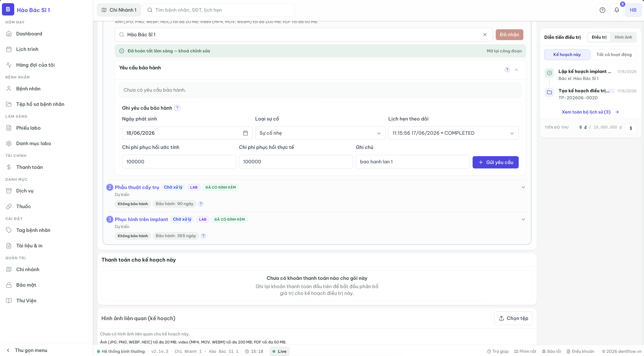Click the Lập kế hoạch implant check icon
The width and height of the screenshot is (644, 356).
point(549,73)
